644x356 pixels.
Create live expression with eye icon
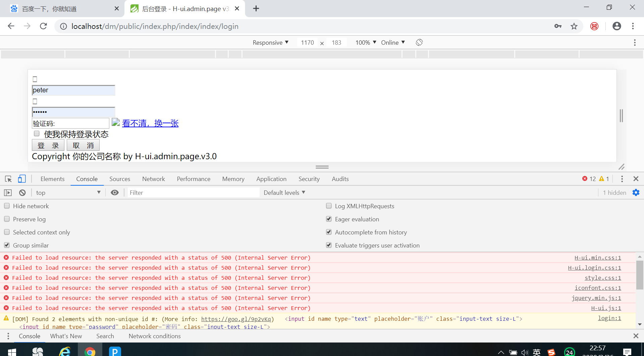coord(115,193)
